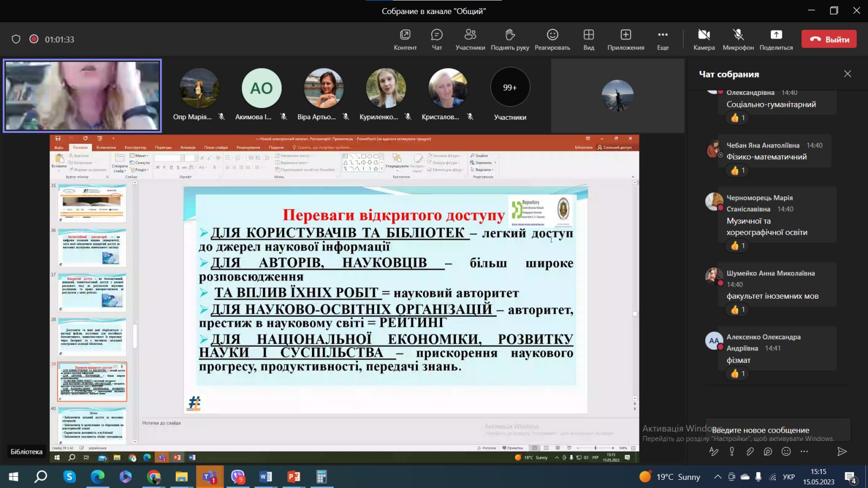868x488 pixels.
Task: Raise hand with Поднять руку
Action: click(x=509, y=35)
